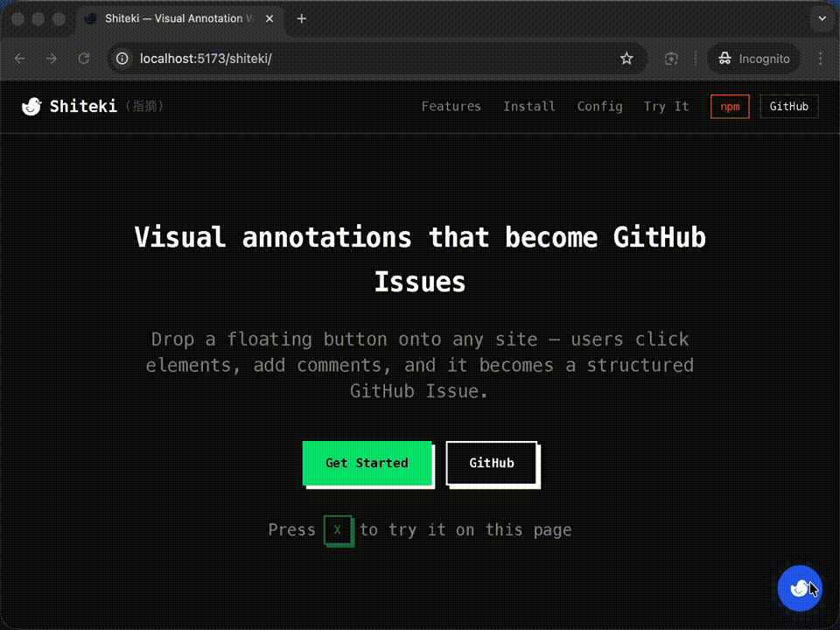Open GitHub from the header button
The width and height of the screenshot is (840, 630).
pos(788,106)
